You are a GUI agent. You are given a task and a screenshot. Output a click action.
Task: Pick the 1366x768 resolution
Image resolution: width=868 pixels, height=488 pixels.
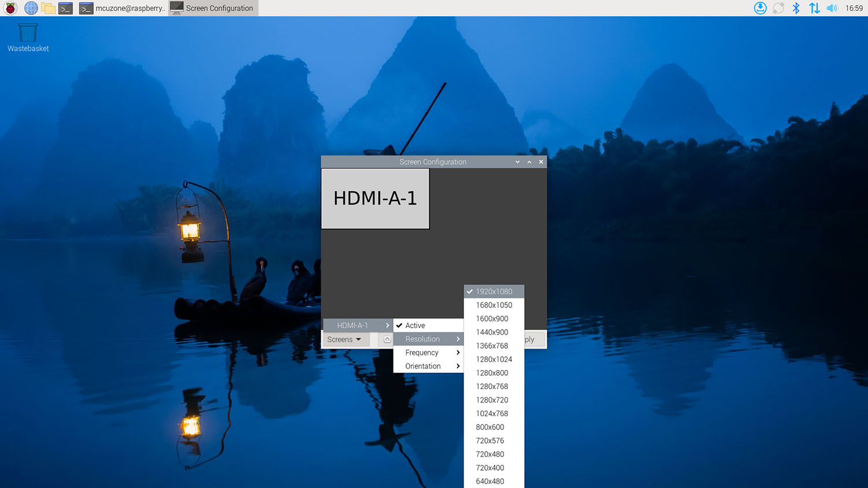click(494, 346)
